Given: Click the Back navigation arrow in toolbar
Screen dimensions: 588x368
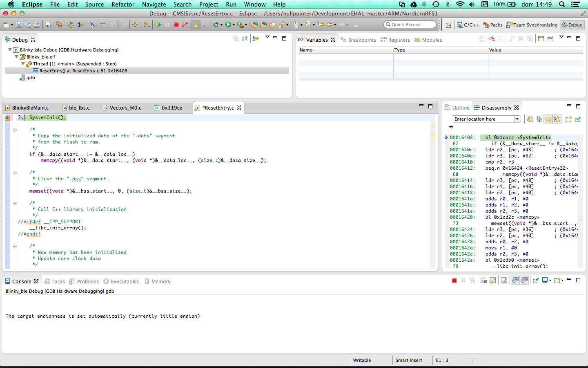Looking at the screenshot, I should (329, 25).
